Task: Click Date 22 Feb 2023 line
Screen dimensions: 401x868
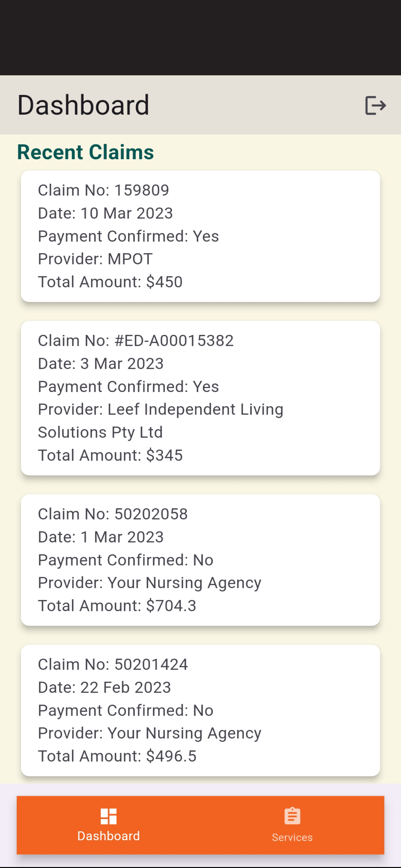Action: [x=105, y=687]
